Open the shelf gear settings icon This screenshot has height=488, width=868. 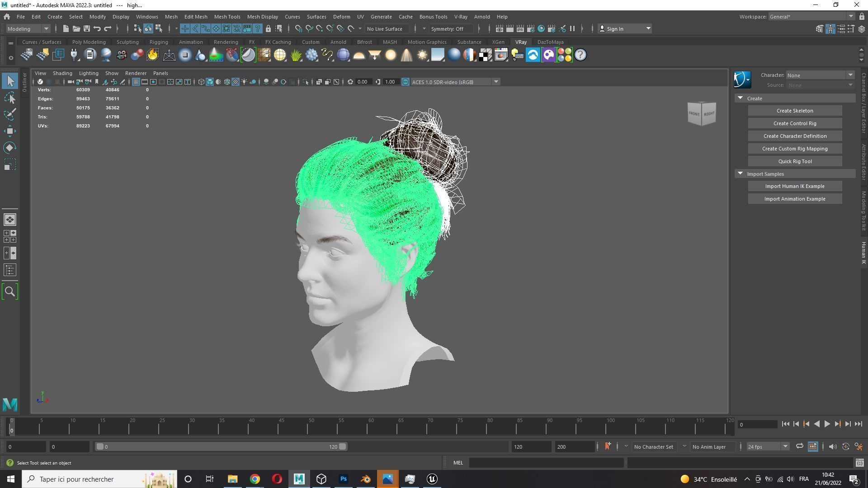coord(10,58)
